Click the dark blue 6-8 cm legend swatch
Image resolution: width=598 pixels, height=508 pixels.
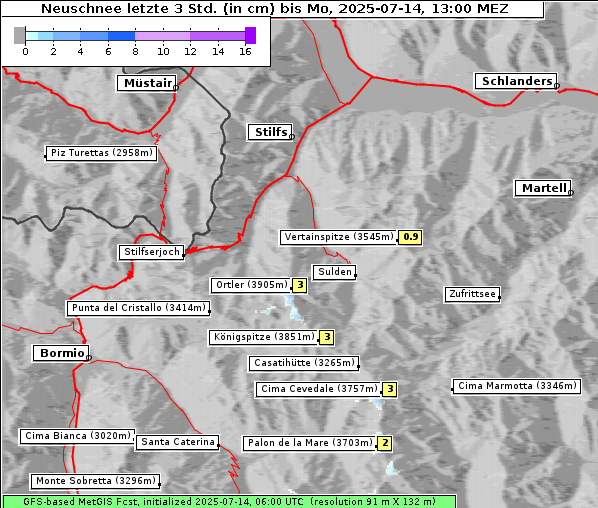[122, 36]
